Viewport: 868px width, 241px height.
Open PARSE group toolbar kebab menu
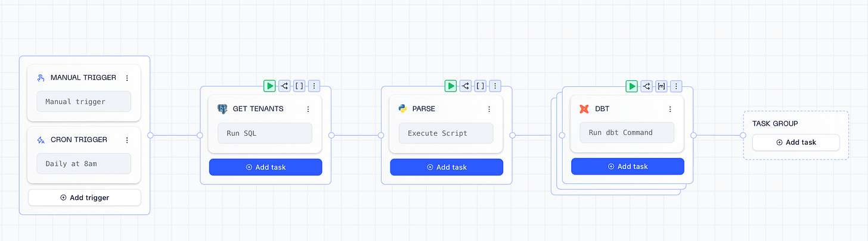click(495, 86)
